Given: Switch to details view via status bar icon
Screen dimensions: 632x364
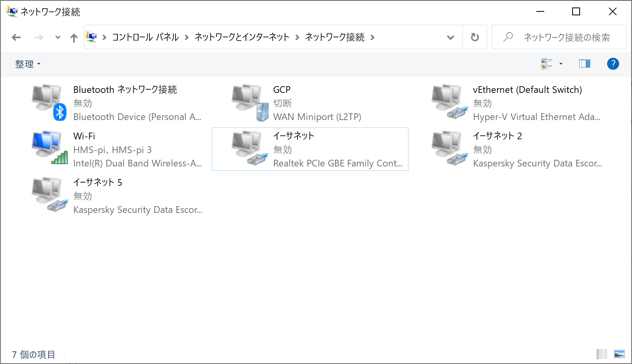Looking at the screenshot, I should coord(602,354).
